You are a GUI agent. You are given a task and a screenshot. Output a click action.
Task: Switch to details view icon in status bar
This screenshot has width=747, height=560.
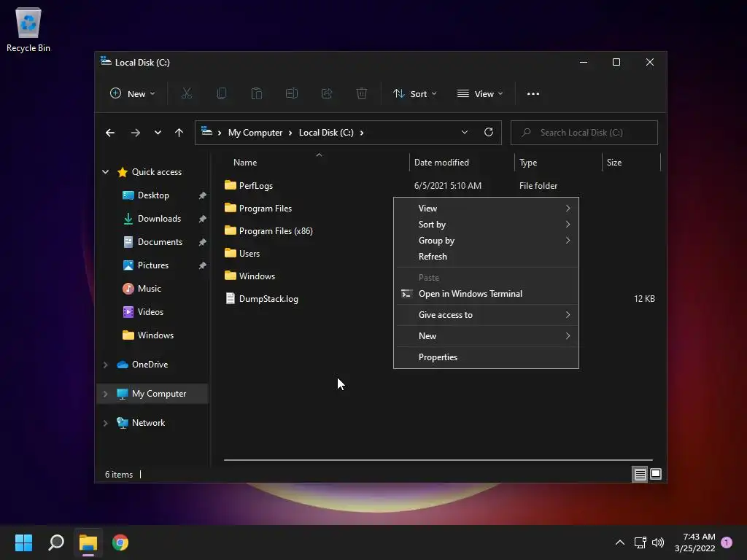tap(640, 474)
